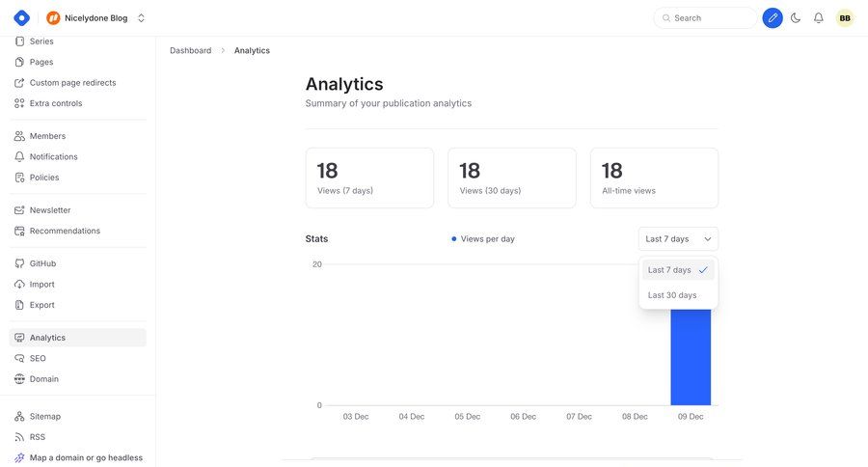The width and height of the screenshot is (868, 467).
Task: Click the 03 Dec axis label
Action: [355, 417]
